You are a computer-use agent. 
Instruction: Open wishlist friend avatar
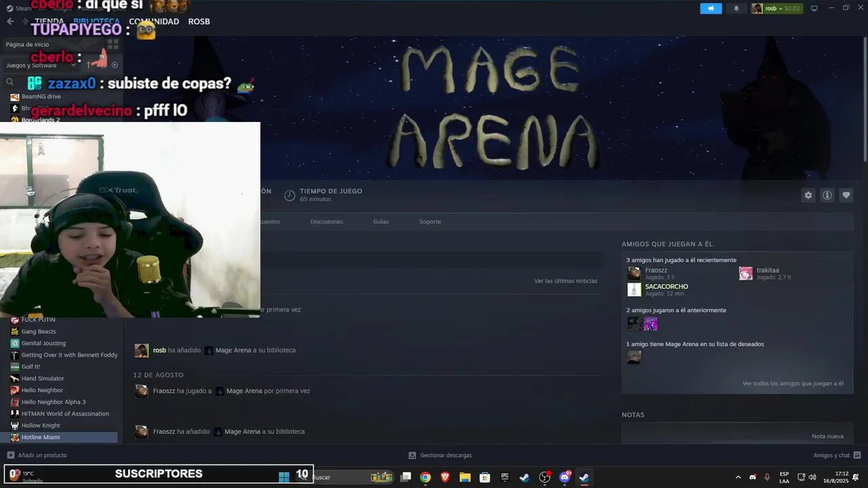tap(634, 357)
